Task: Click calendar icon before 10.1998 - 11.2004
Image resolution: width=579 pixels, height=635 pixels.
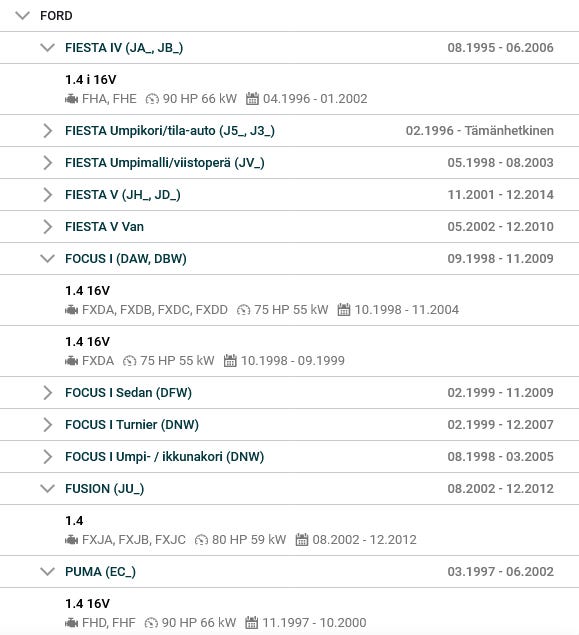Action: (x=343, y=309)
